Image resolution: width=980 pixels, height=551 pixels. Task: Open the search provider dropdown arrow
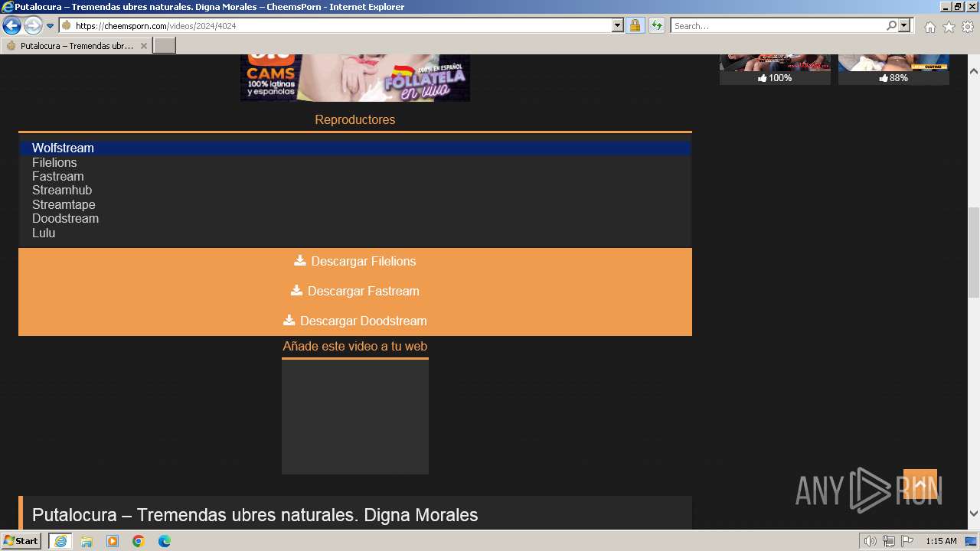[904, 25]
